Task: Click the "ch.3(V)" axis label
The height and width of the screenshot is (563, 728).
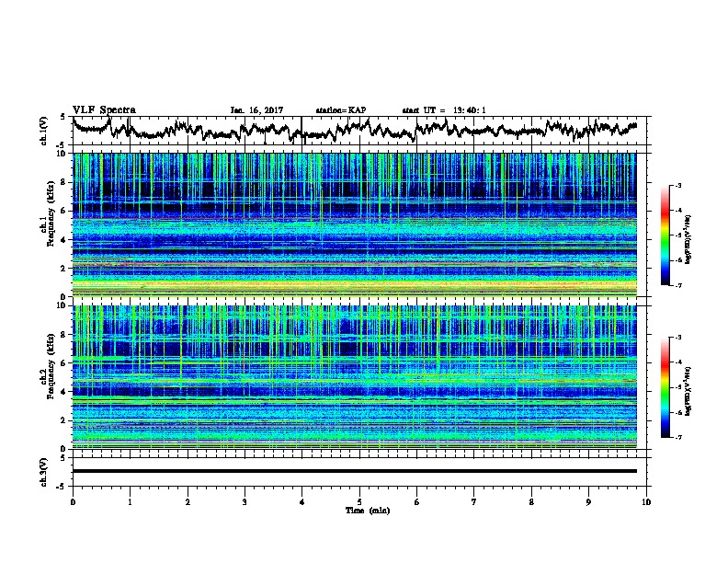Action: pyautogui.click(x=44, y=472)
